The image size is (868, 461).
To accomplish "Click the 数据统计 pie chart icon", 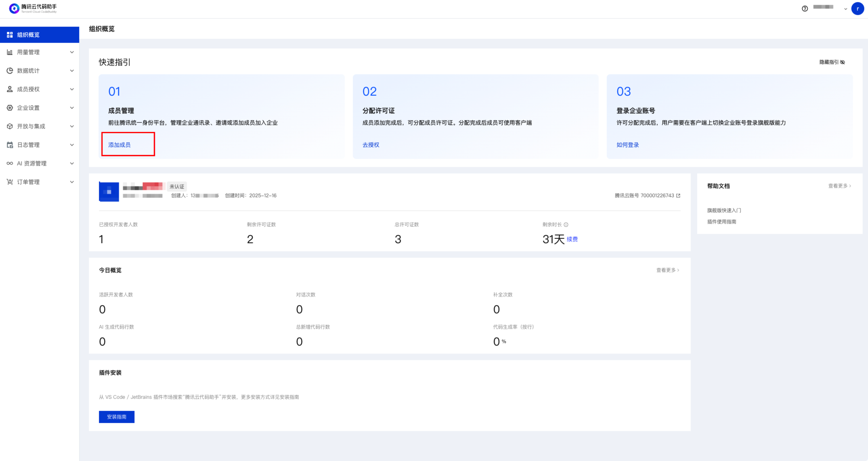I will pyautogui.click(x=10, y=71).
